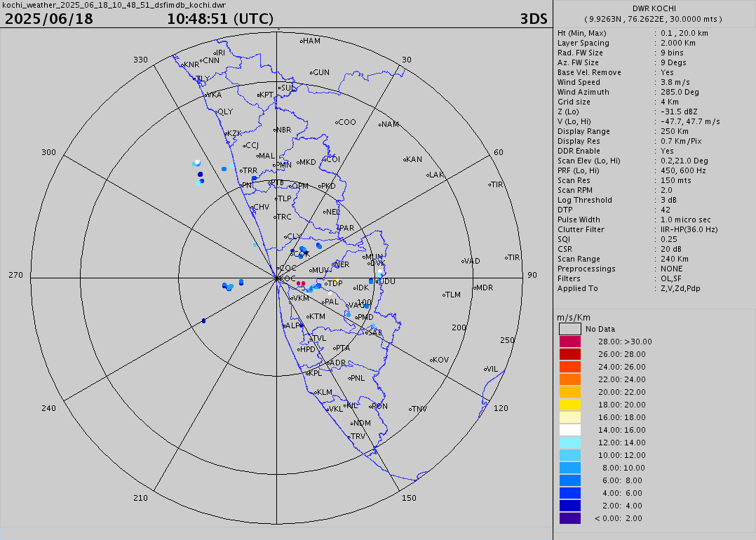
Task: Click the PTA station label
Action: (342, 348)
